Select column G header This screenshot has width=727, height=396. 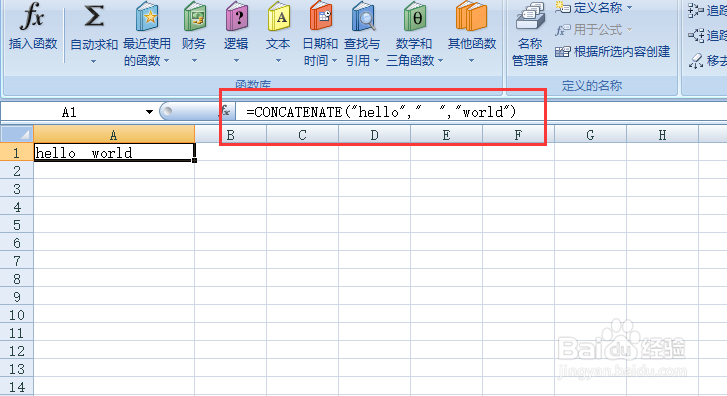[590, 134]
